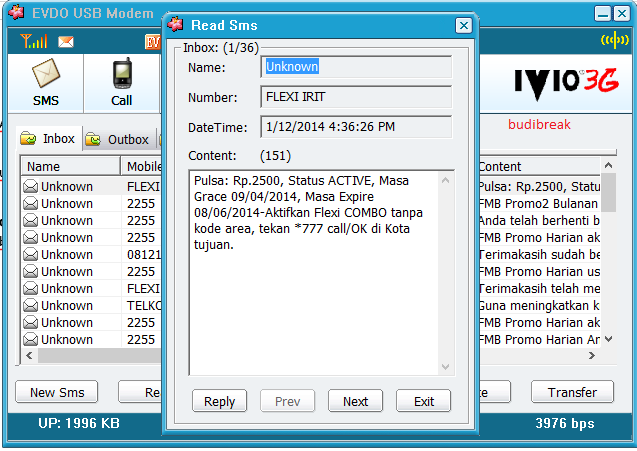Click the '(151)' content length counter
637x451 pixels.
coord(275,156)
